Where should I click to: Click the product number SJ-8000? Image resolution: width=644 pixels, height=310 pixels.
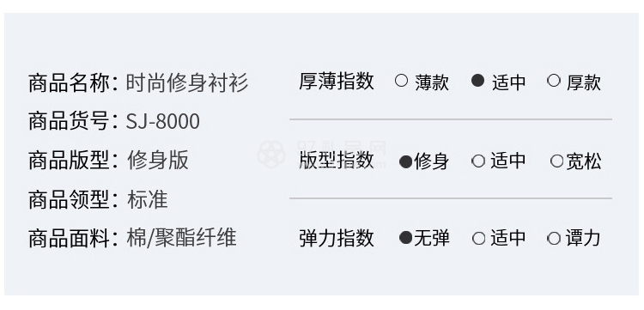(162, 122)
